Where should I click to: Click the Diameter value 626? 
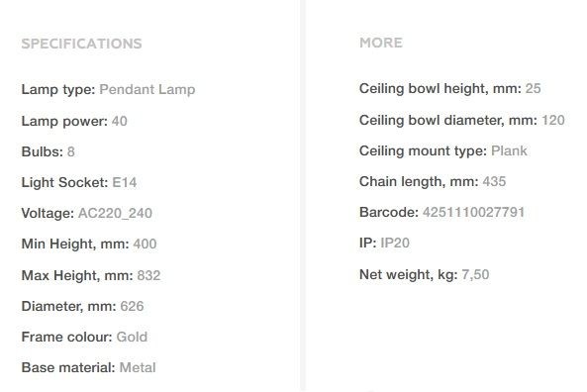point(132,306)
